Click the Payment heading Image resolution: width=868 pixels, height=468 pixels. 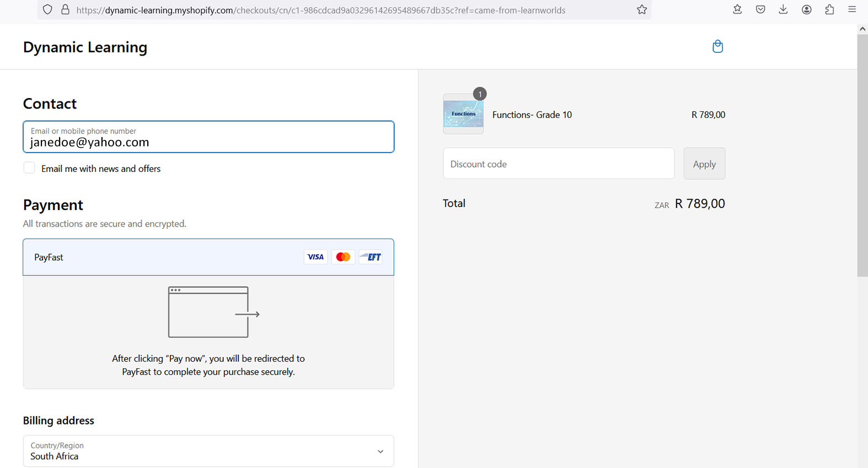53,205
